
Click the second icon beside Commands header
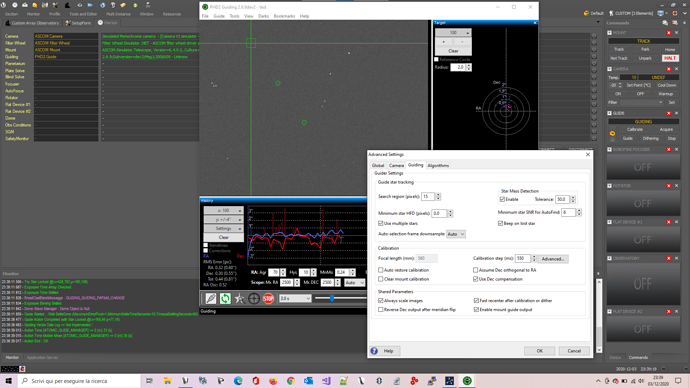[x=675, y=23]
